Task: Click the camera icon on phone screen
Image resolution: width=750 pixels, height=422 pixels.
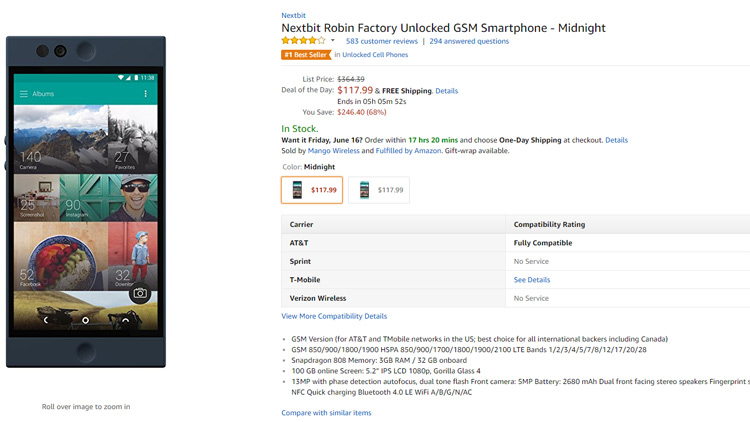Action: [140, 293]
